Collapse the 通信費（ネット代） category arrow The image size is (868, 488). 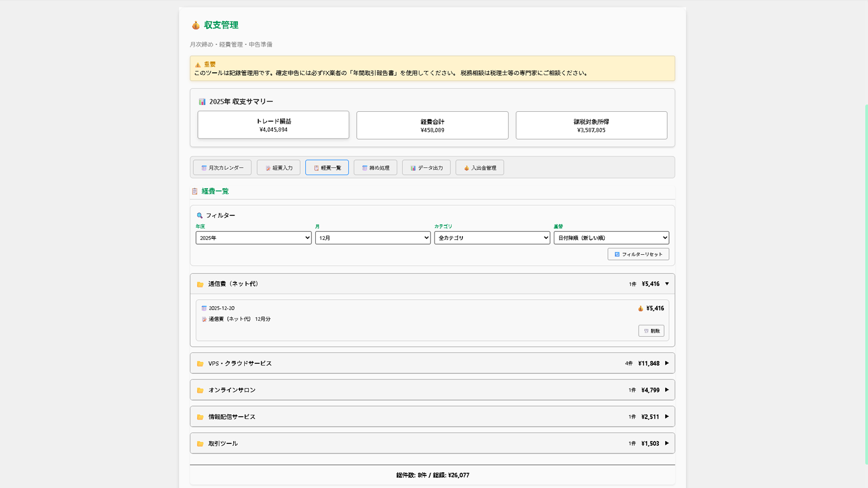click(x=667, y=284)
